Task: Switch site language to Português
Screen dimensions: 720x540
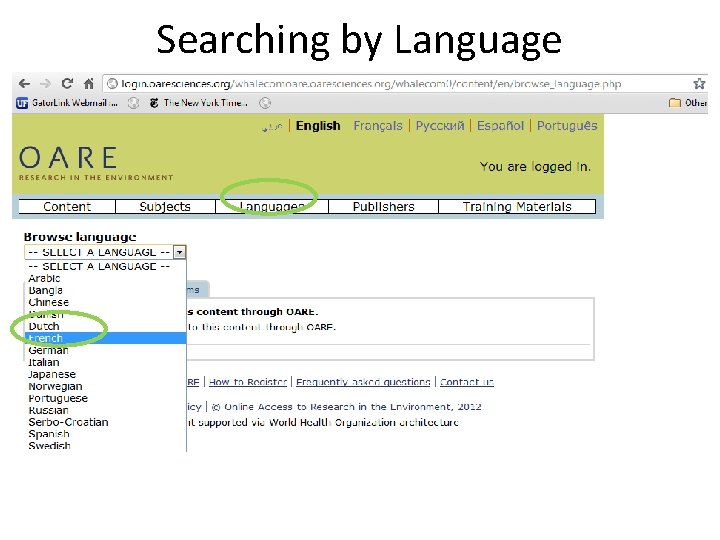Action: [x=567, y=126]
